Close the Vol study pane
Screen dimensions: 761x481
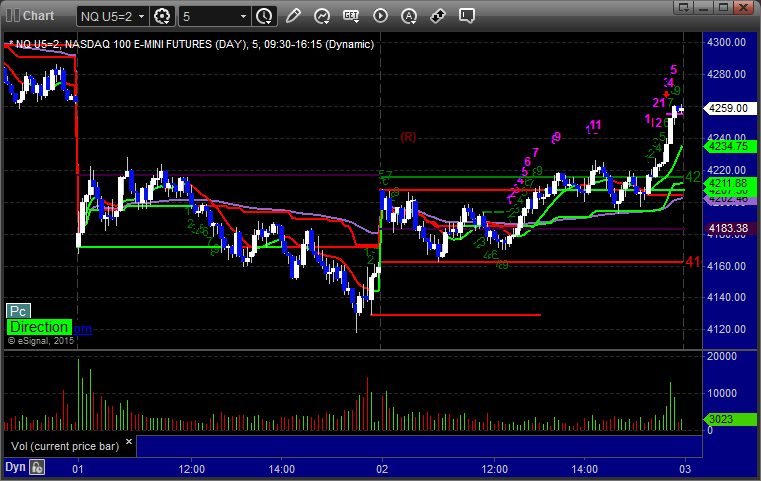pyautogui.click(x=129, y=442)
